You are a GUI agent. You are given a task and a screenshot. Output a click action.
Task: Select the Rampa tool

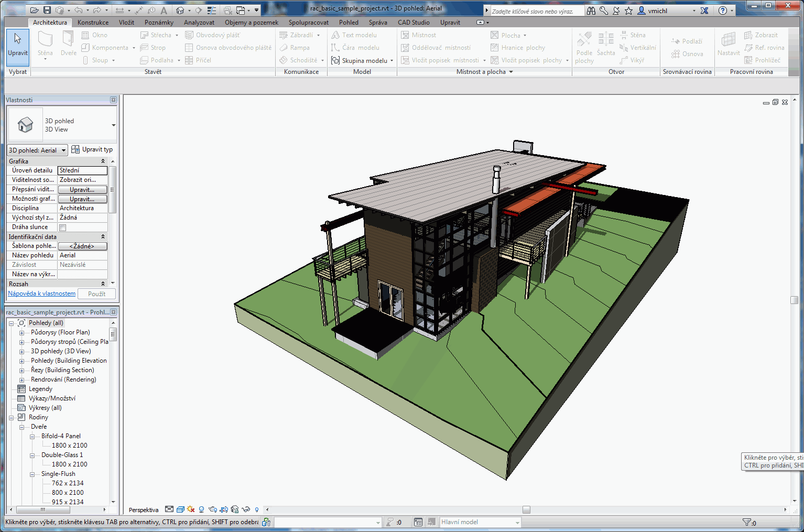tap(295, 48)
